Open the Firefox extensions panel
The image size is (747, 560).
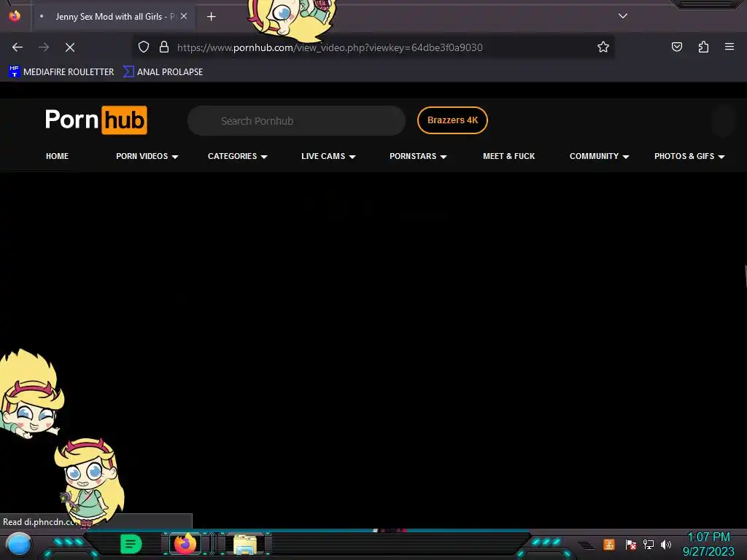[703, 47]
